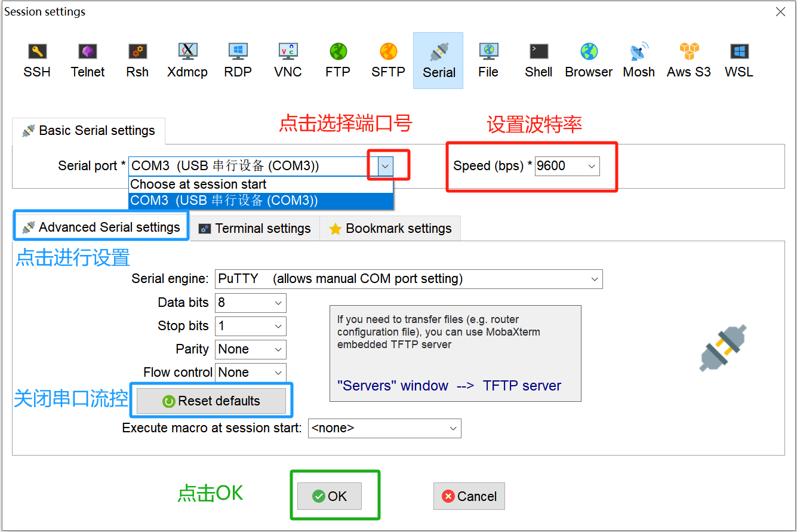Confirm with the OK button

(x=330, y=496)
